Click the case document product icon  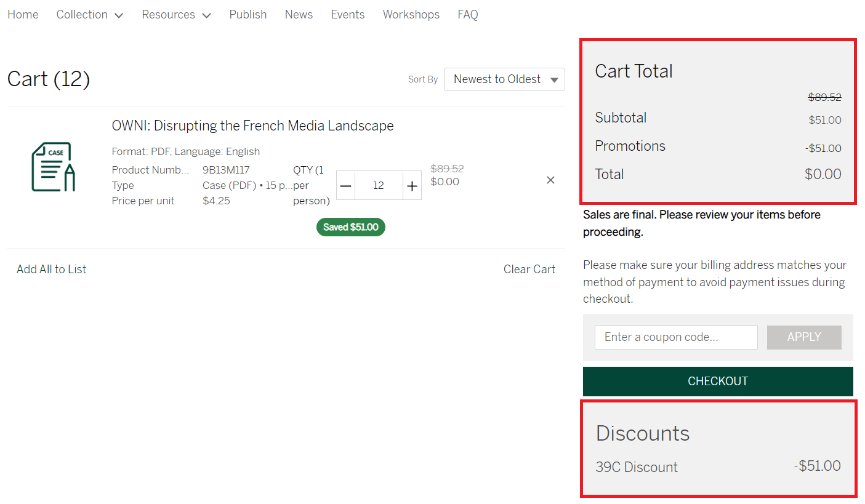(x=54, y=167)
